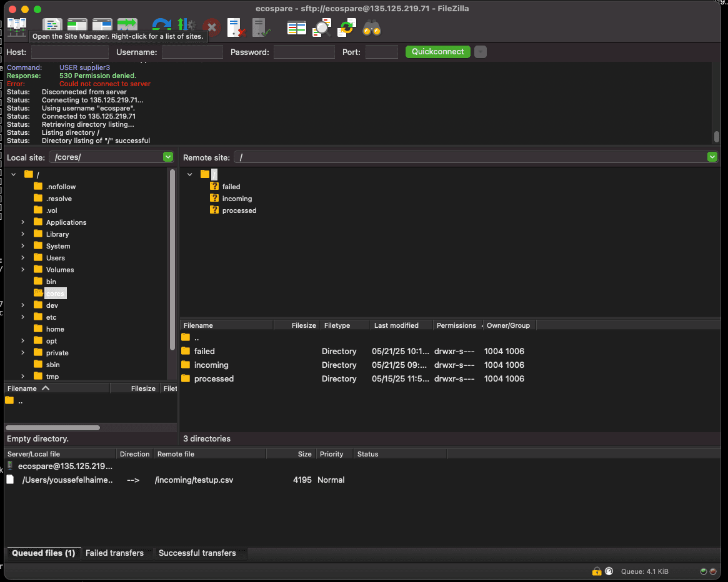728x582 pixels.
Task: Select local tree folder home
Action: 55,329
